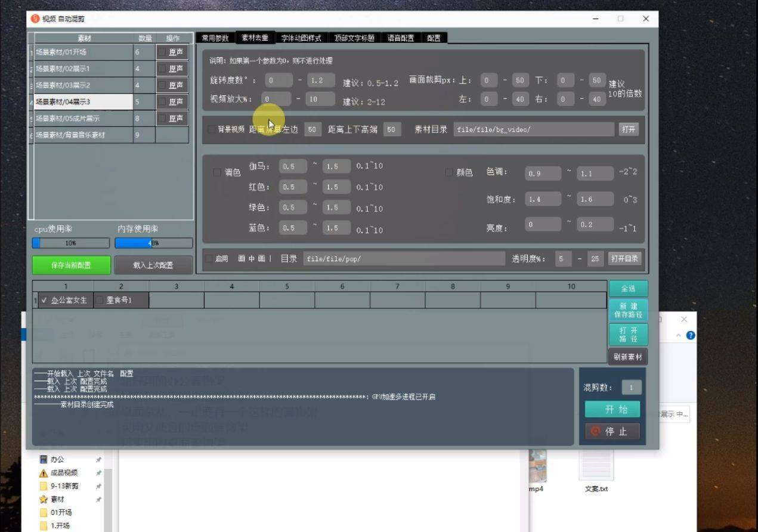Collapse ribbon chevron in background Explorer window
Screen dimensions: 758x532
tap(679, 336)
